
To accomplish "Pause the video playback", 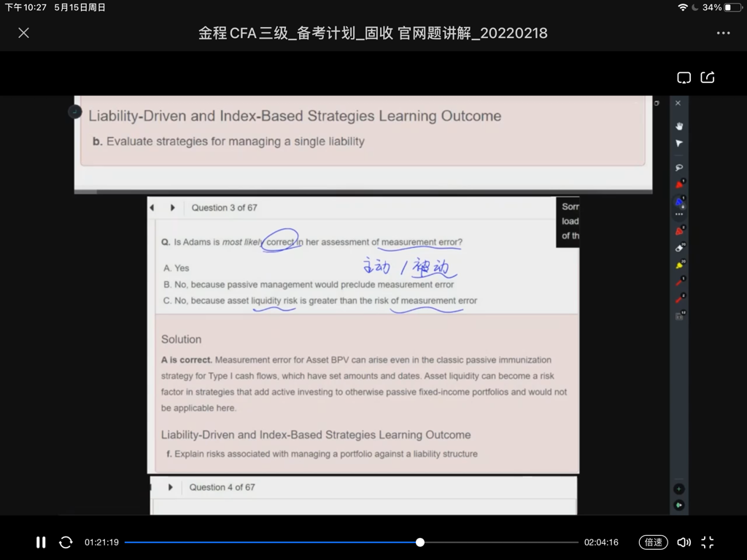I will (41, 542).
